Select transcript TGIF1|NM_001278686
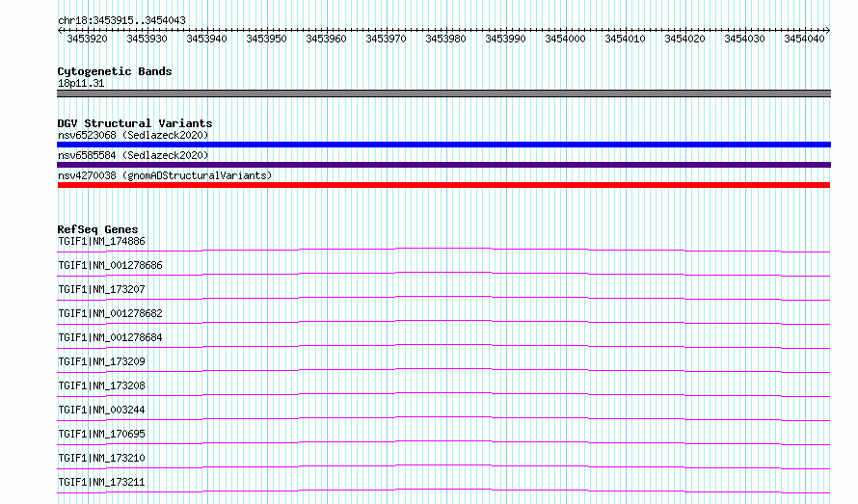This screenshot has height=504, width=858. pos(110,265)
